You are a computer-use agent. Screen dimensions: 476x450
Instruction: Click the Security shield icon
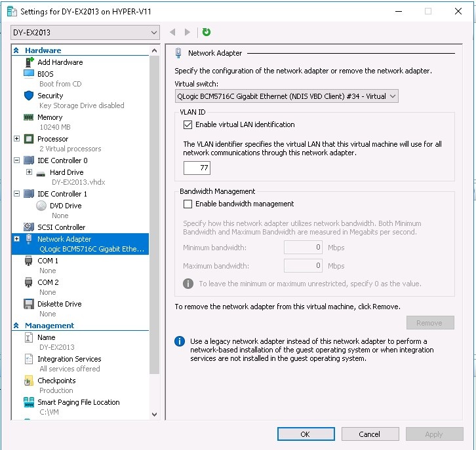29,96
